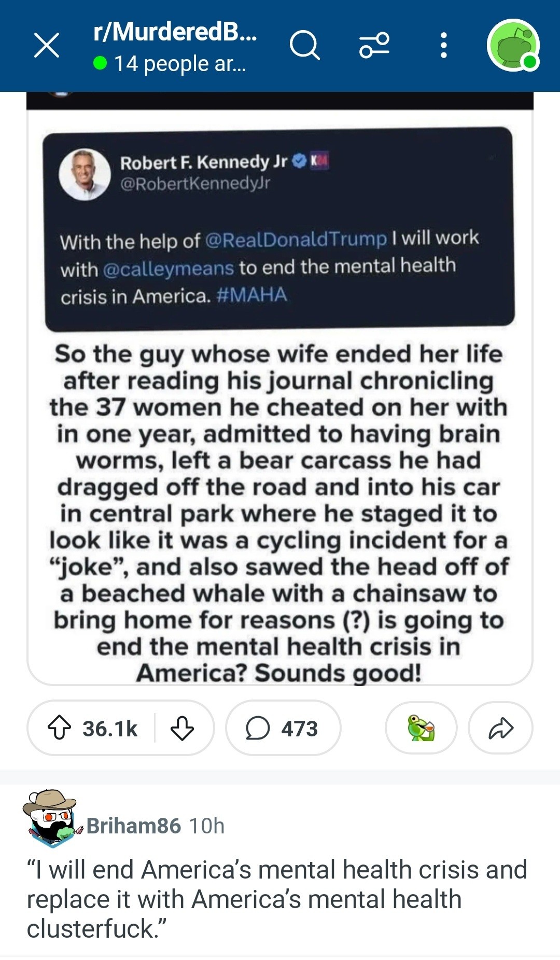This screenshot has height=960, width=560.
Task: Close the post with the X icon
Action: pyautogui.click(x=47, y=45)
